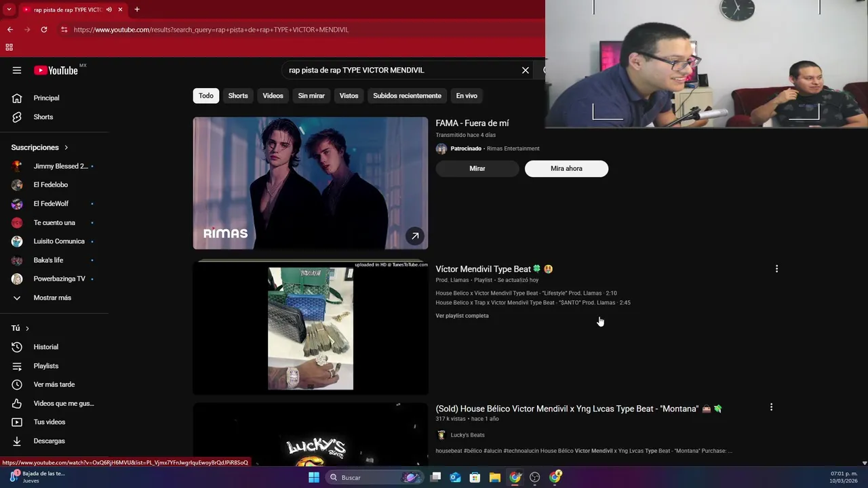This screenshot has height=488, width=868.
Task: Open the Víctor Mendivil Type Beat playlist title
Action: [494, 269]
